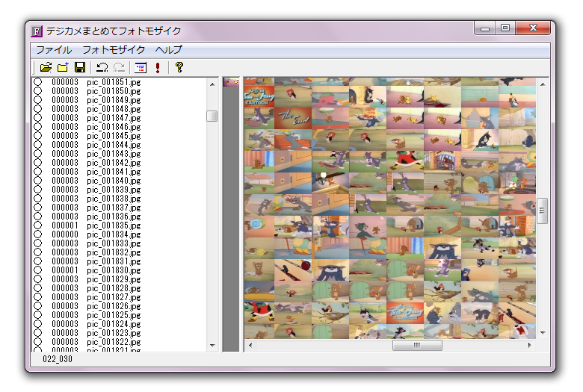Open file with the open-folder toolbar icon
The image size is (583, 392).
point(46,67)
